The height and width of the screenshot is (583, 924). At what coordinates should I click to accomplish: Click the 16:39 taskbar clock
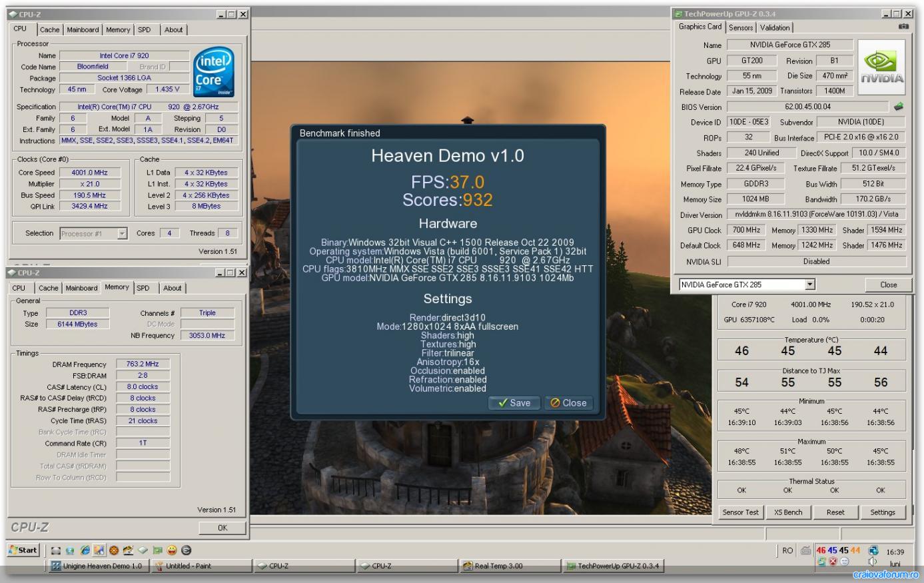pyautogui.click(x=895, y=552)
